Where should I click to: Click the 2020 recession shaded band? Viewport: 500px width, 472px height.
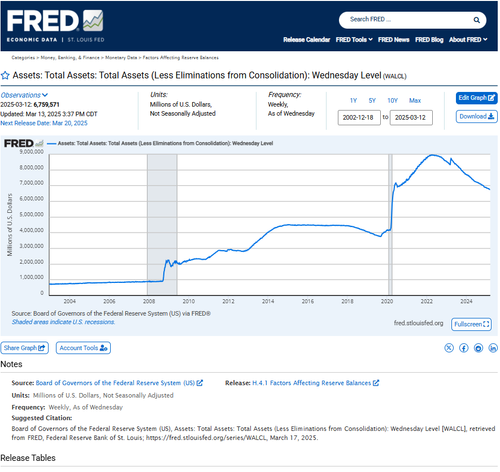390,225
